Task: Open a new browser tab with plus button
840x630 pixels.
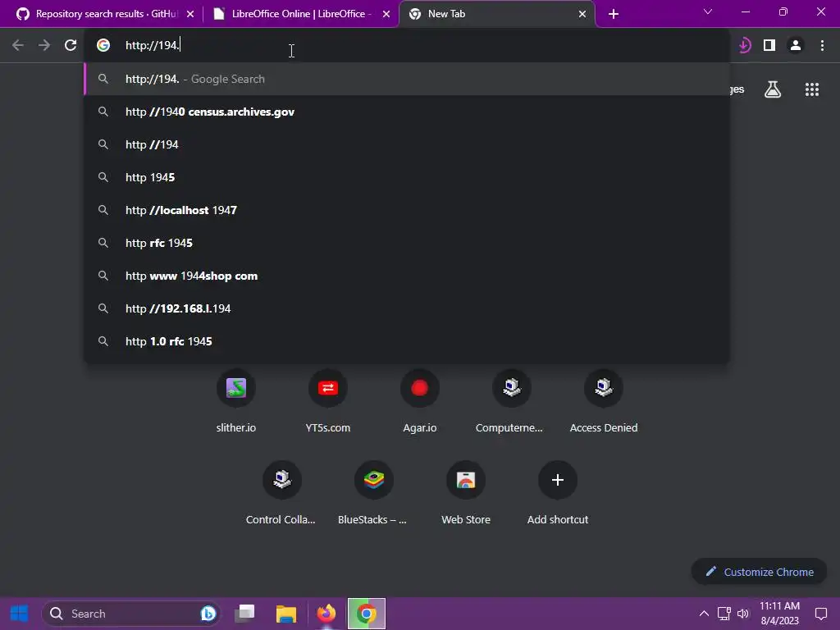Action: (614, 14)
